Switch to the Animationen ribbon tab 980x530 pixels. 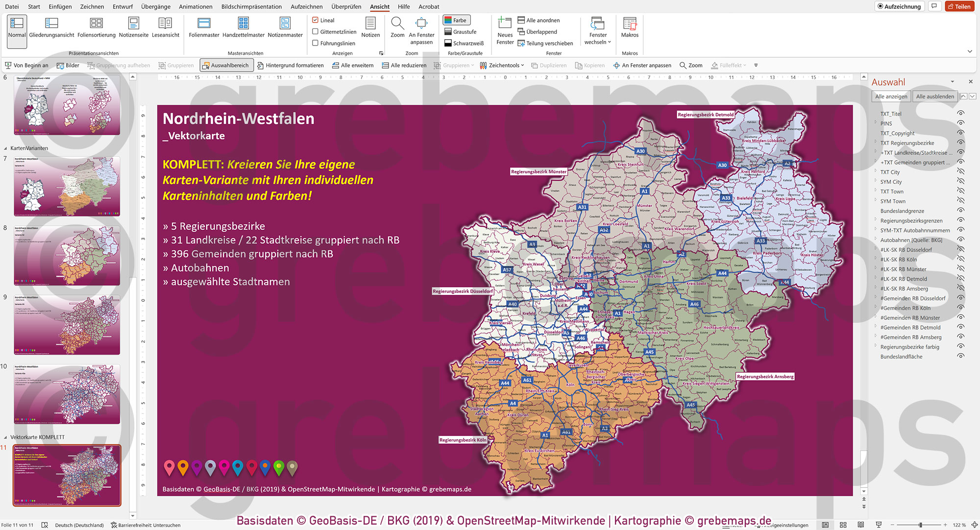pos(195,6)
